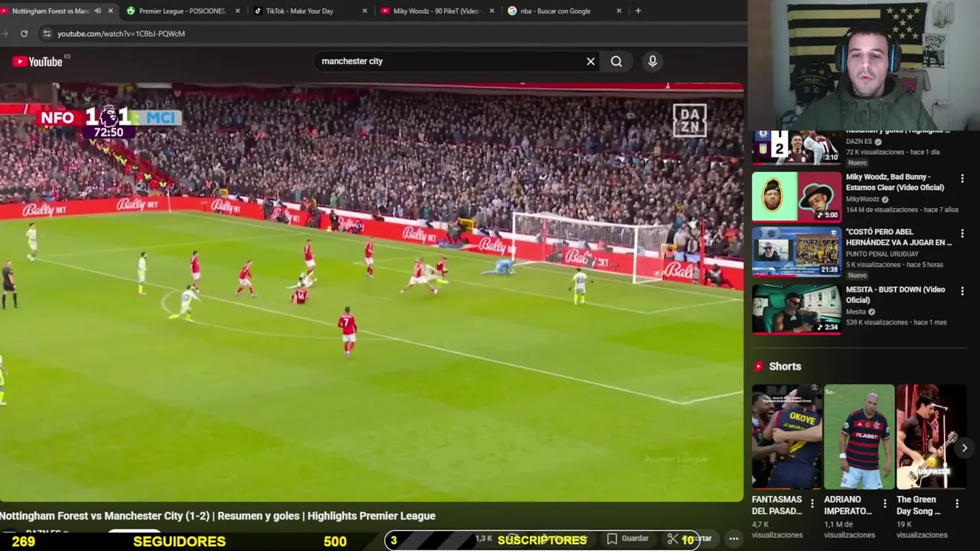Viewport: 980px width, 551px height.
Task: Open options menu for MESITA BUST DOWN video
Action: coord(962,292)
